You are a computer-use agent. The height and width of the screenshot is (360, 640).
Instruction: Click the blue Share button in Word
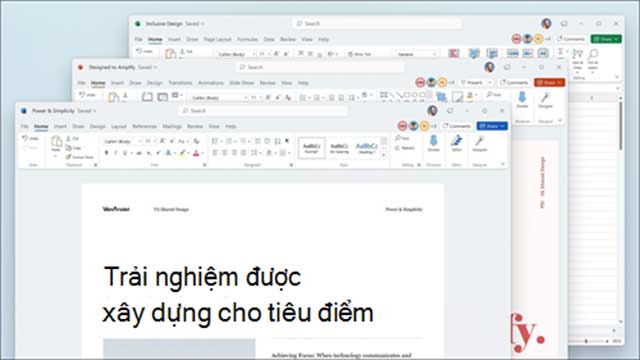point(492,126)
